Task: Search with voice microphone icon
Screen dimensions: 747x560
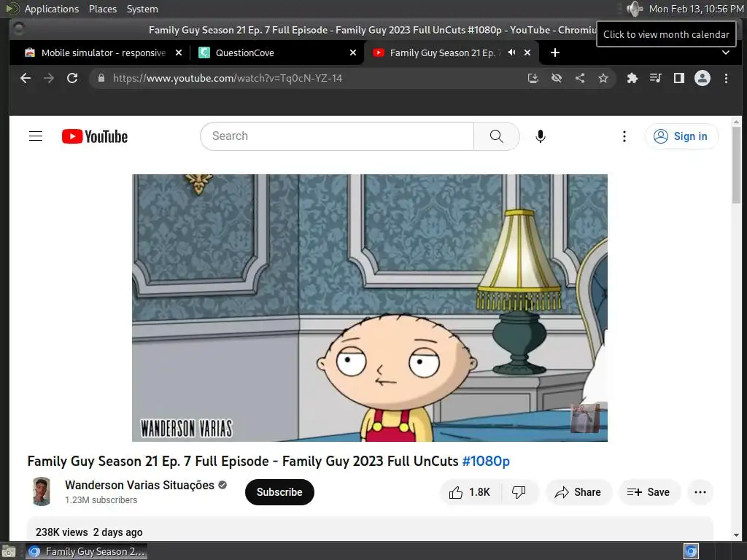Action: [x=541, y=136]
